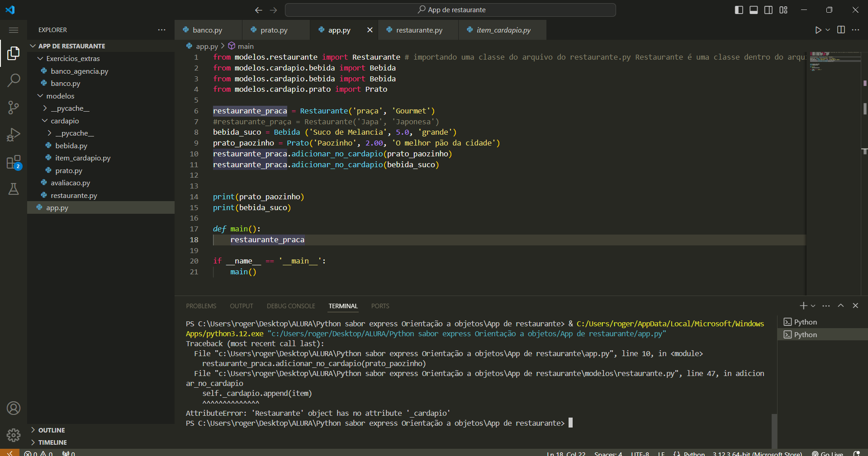This screenshot has width=868, height=456.
Task: Open the Explorer view in the activity bar
Action: click(x=14, y=53)
